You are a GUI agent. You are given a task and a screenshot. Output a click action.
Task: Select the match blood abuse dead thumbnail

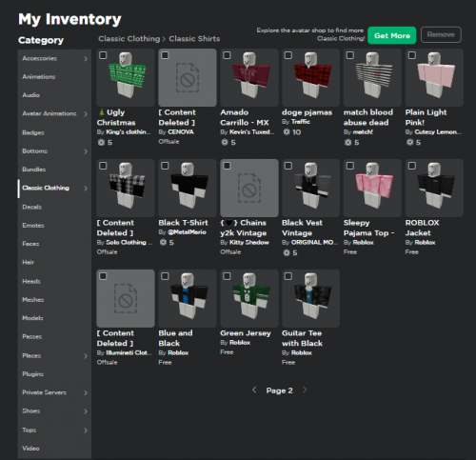click(372, 77)
